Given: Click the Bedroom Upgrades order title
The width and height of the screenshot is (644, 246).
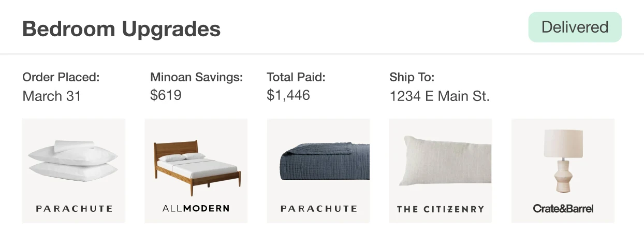Looking at the screenshot, I should click(x=121, y=28).
